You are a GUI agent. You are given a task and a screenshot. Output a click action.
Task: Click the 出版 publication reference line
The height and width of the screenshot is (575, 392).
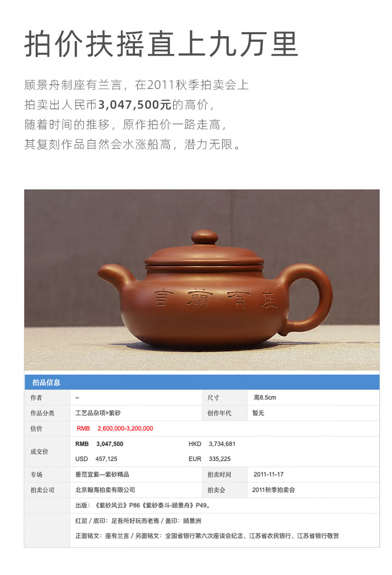(x=142, y=505)
